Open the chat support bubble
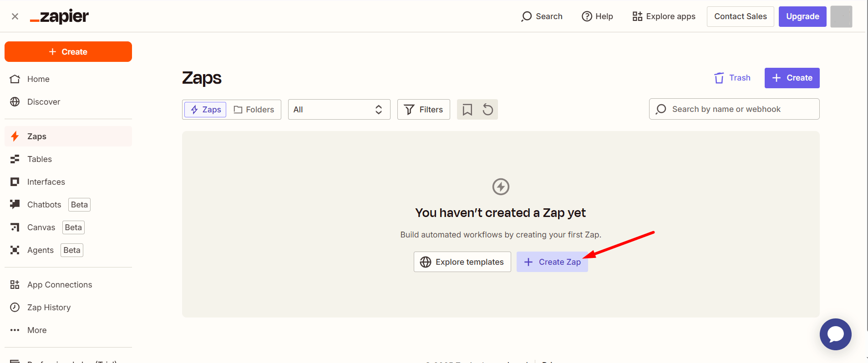The image size is (868, 363). point(836,334)
